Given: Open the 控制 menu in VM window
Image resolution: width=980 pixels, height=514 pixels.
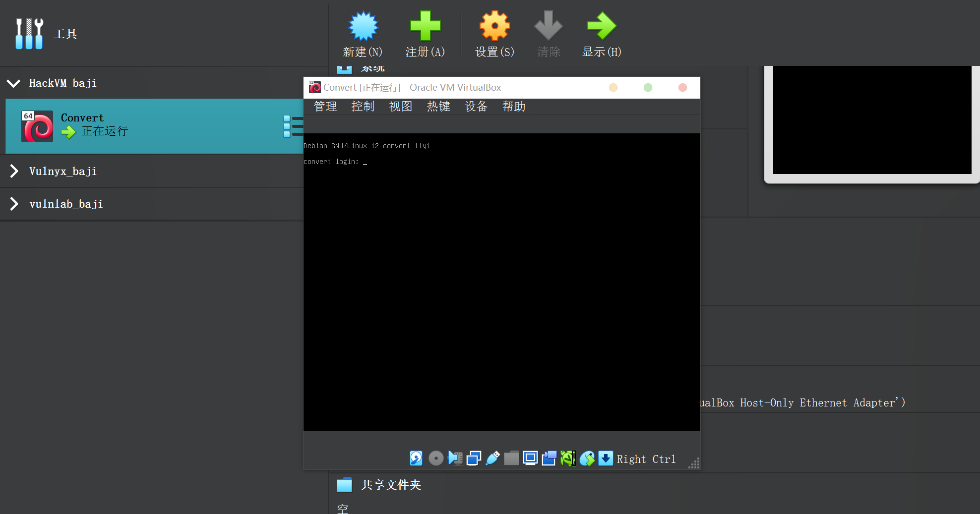Looking at the screenshot, I should [x=363, y=107].
